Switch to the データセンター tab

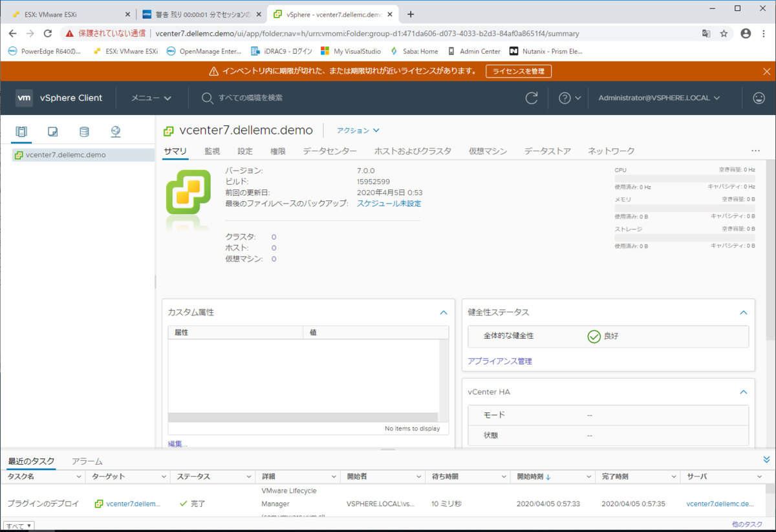[x=330, y=151]
